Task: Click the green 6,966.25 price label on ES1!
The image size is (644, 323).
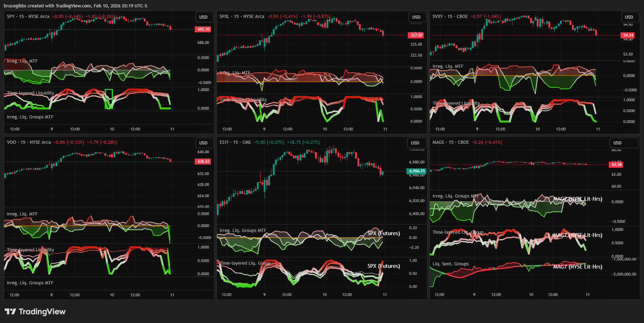Action: [x=416, y=171]
